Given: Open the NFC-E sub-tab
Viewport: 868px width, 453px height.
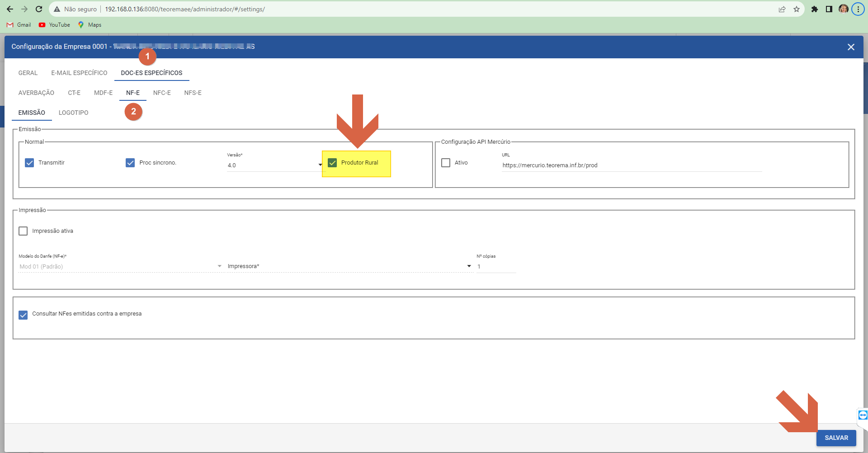Looking at the screenshot, I should (x=162, y=93).
